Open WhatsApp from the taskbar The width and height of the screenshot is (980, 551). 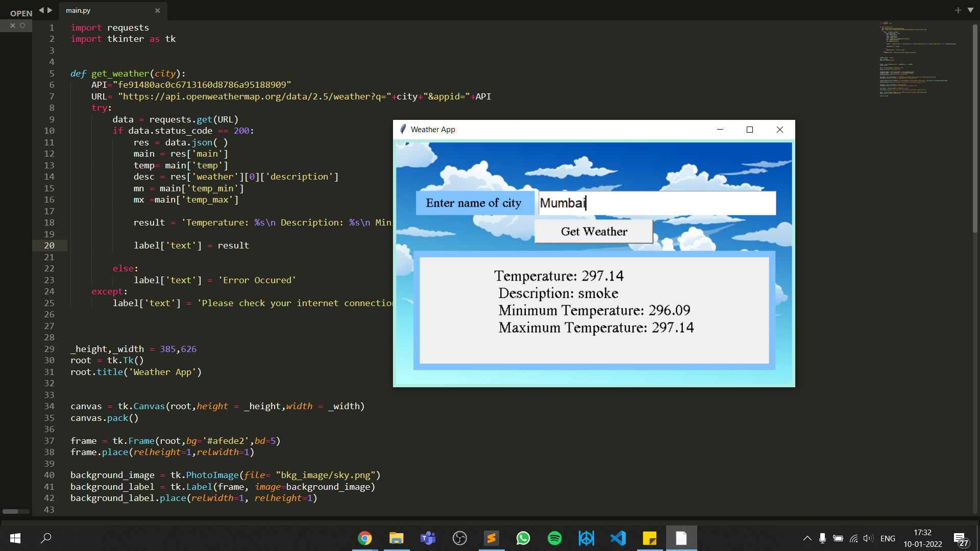(x=523, y=538)
